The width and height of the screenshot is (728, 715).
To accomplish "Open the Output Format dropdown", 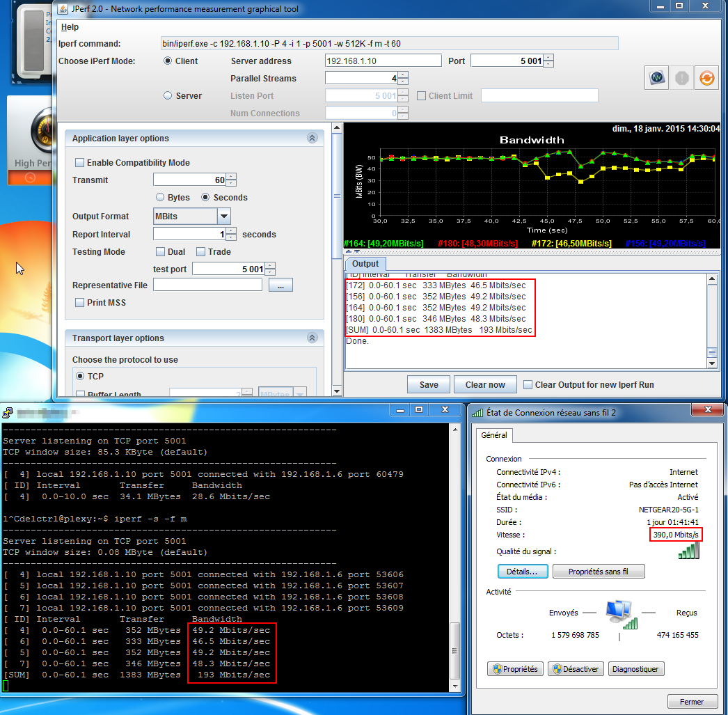I will (223, 217).
